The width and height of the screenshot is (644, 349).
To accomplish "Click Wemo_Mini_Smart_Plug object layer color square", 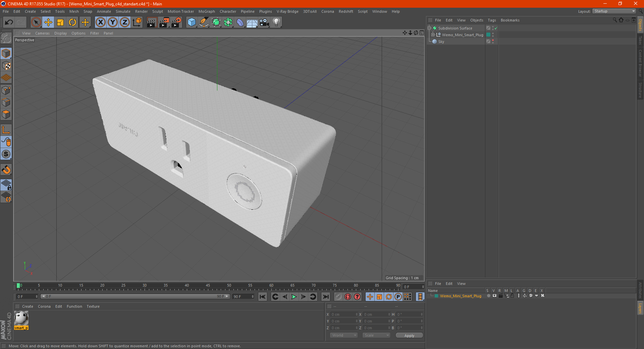I will pos(488,35).
